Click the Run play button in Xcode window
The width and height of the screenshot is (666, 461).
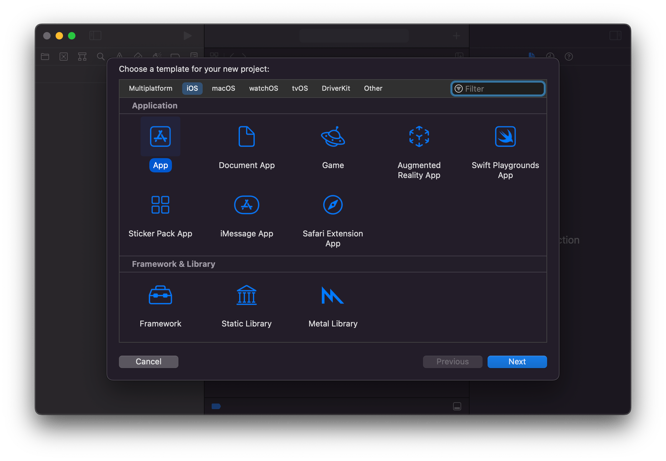point(187,36)
